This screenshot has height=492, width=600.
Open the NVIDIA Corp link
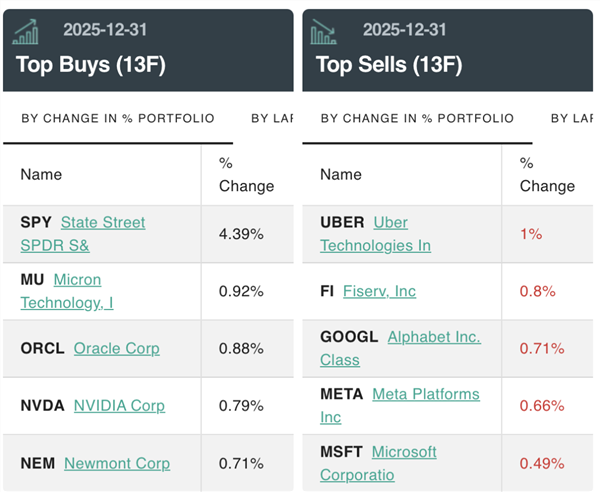coord(119,406)
